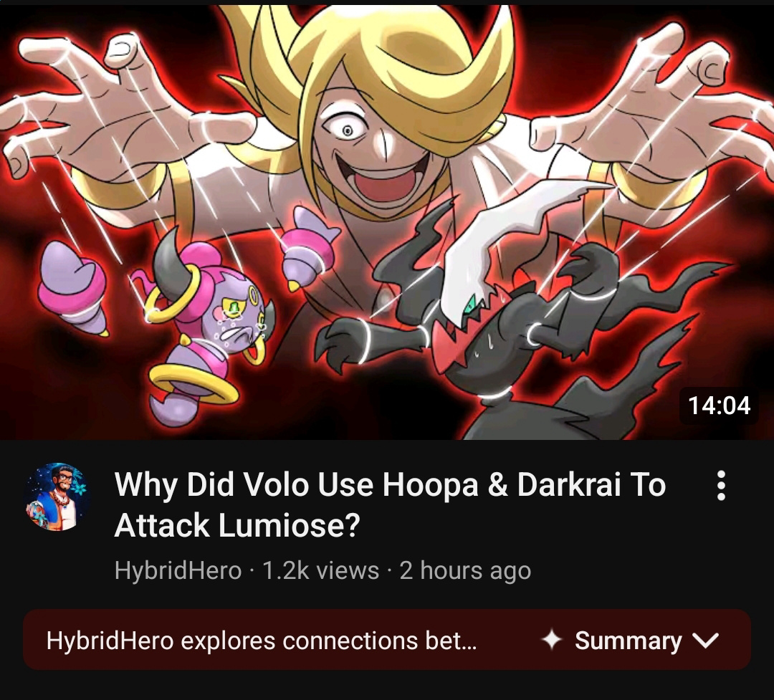Open the three-dot more options menu
774x700 pixels.
coord(721,486)
